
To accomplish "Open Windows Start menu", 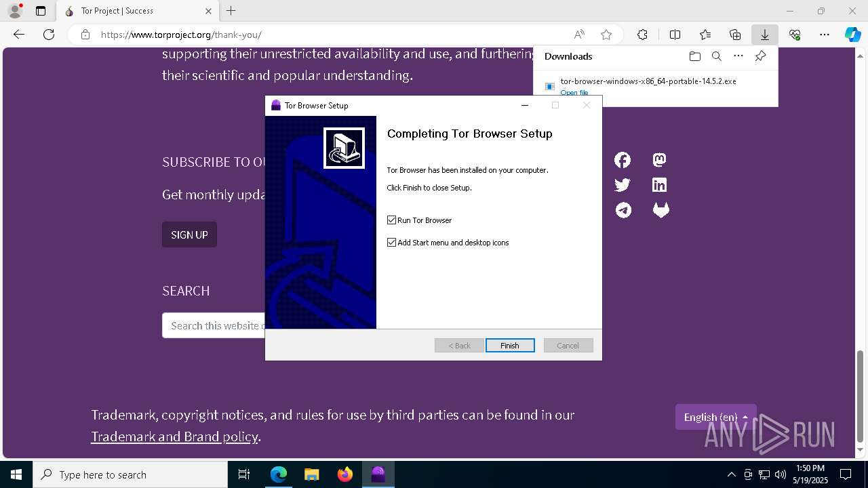I will pos(16,474).
